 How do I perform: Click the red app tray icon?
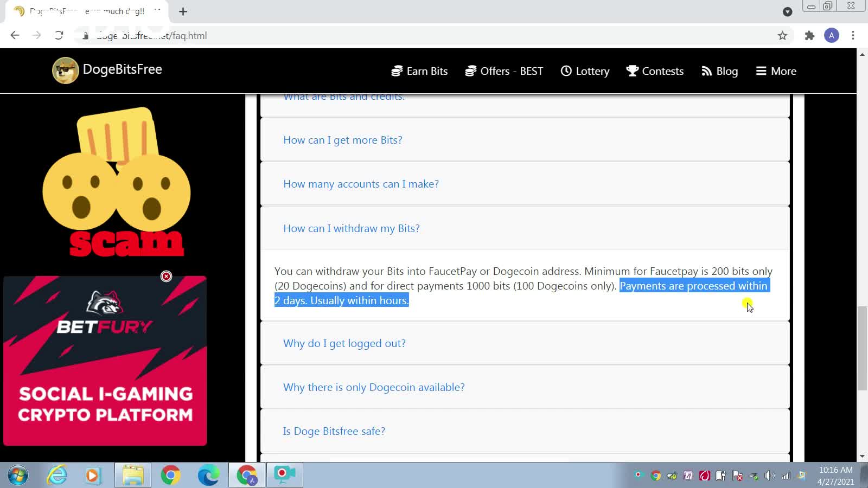(704, 476)
